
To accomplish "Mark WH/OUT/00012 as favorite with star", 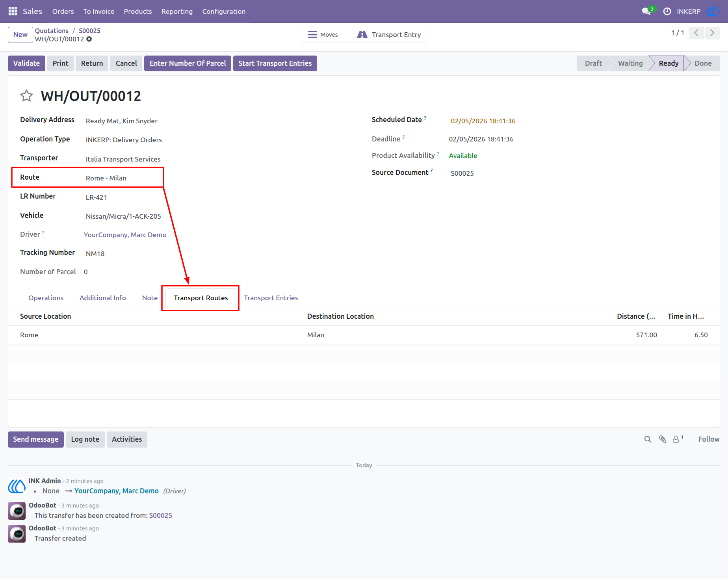I will [x=26, y=96].
